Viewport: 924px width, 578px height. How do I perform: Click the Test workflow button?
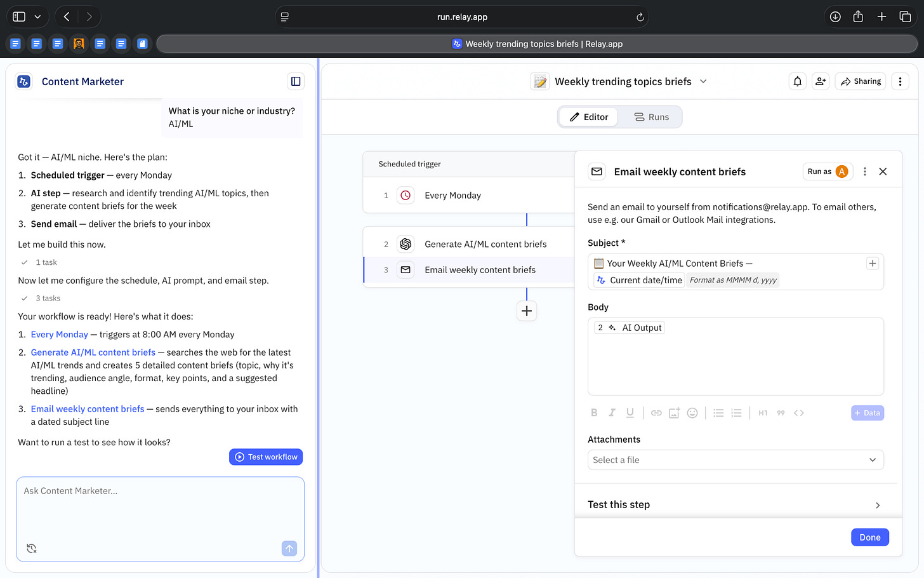tap(266, 457)
